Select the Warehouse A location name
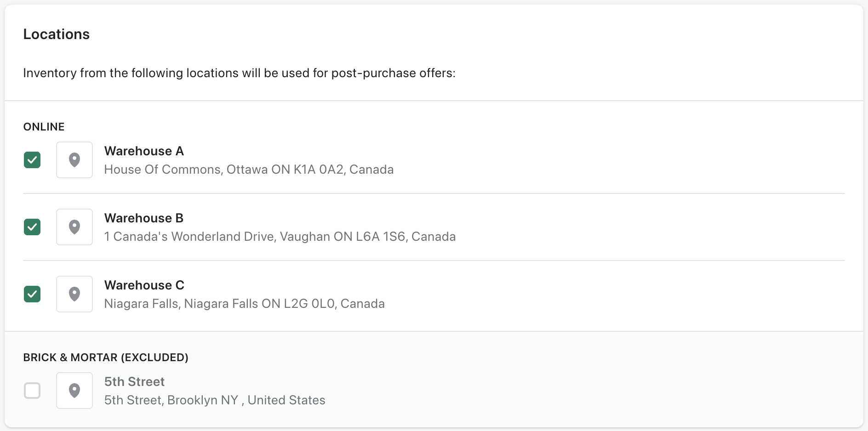Image resolution: width=868 pixels, height=431 pixels. 144,151
